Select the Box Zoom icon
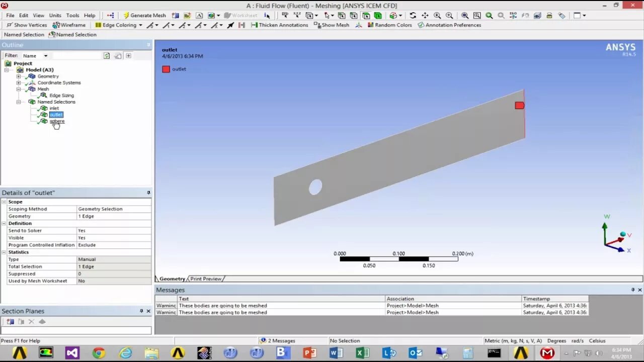The image size is (644, 362). click(449, 15)
